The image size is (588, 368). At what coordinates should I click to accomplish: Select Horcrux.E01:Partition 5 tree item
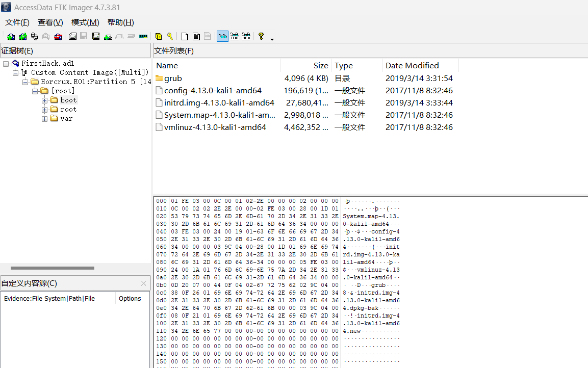pyautogui.click(x=96, y=82)
